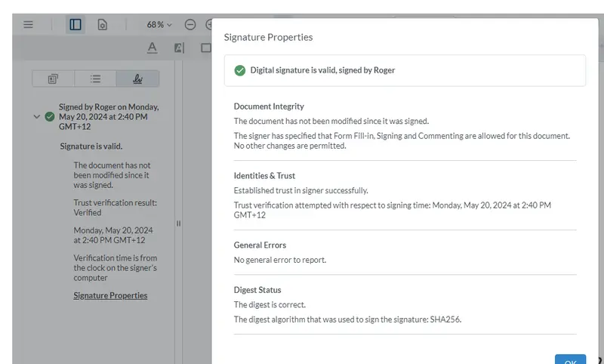The width and height of the screenshot is (604, 364).
Task: Select the rectangle shape tool
Action: point(206,48)
